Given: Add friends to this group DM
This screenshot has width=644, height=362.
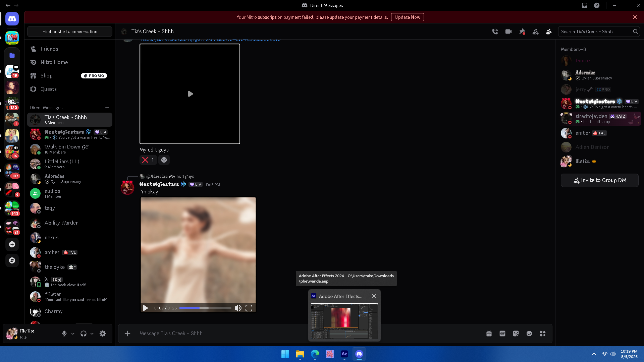Looking at the screenshot, I should [x=535, y=32].
